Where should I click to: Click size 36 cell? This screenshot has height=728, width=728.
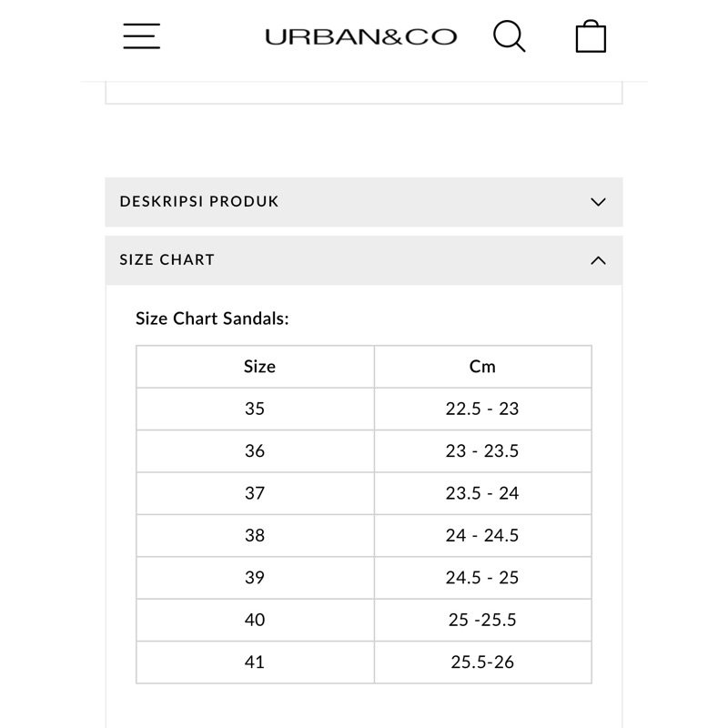pyautogui.click(x=255, y=451)
